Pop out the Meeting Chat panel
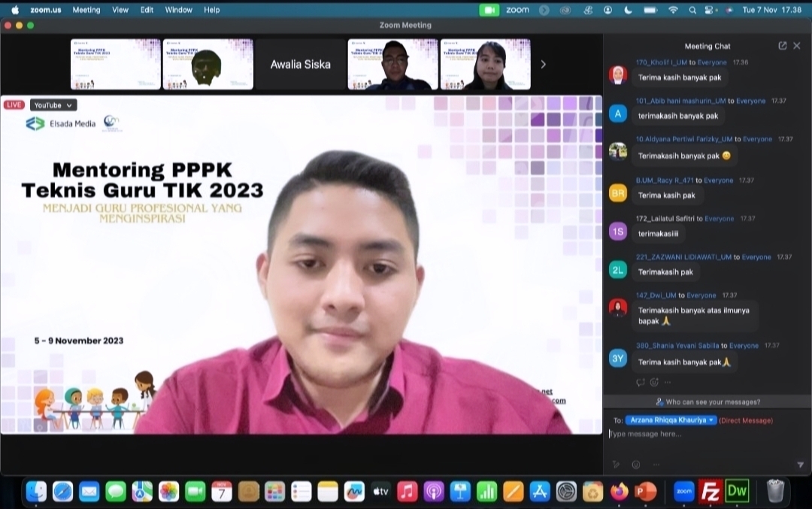Viewport: 812px width, 509px height. point(782,46)
